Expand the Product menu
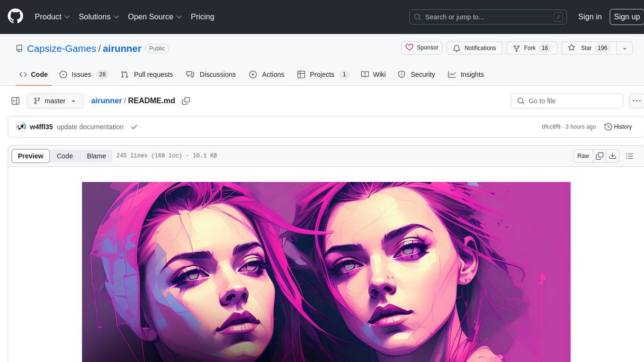Image resolution: width=644 pixels, height=362 pixels. 52,17
